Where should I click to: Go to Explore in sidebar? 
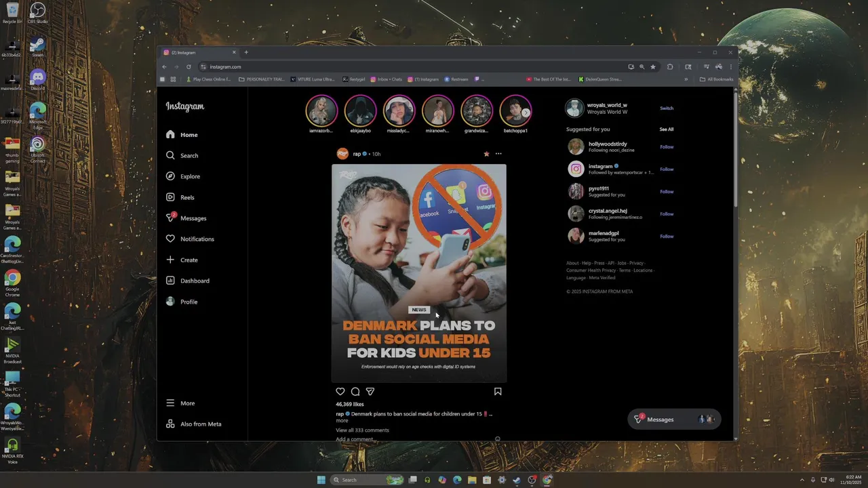coord(183,176)
